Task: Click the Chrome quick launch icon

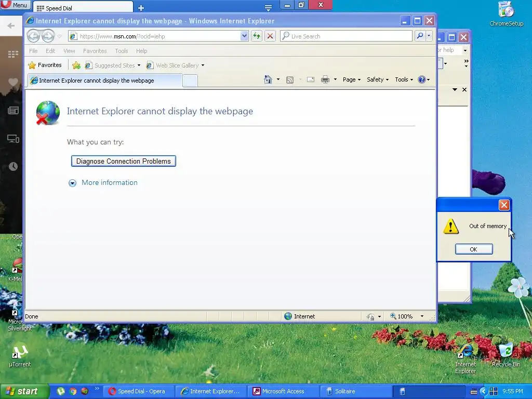Action: [73, 391]
